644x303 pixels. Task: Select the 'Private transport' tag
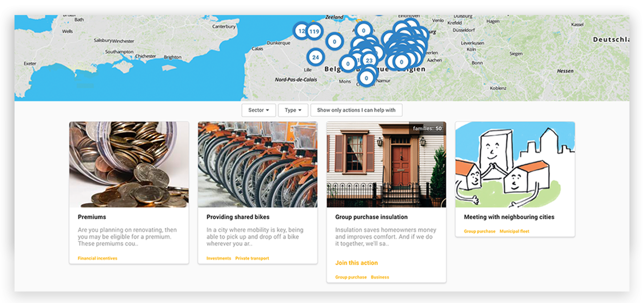(252, 258)
